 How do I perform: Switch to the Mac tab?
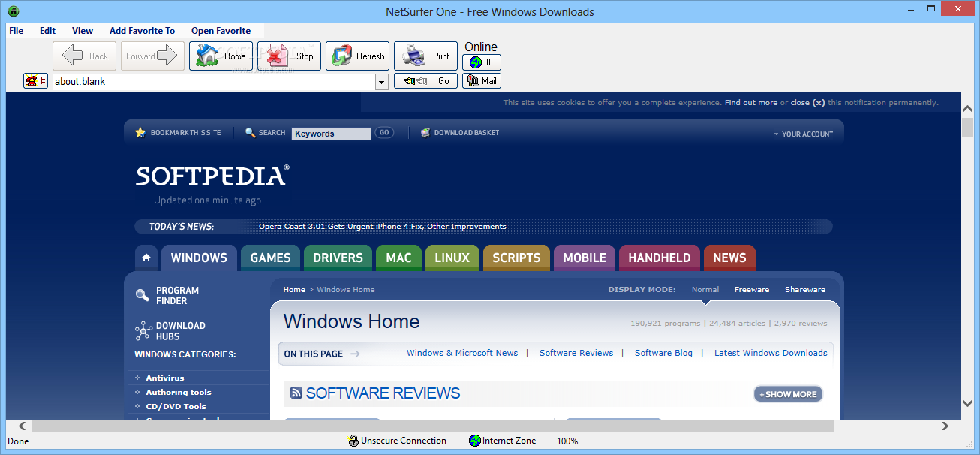click(x=398, y=258)
